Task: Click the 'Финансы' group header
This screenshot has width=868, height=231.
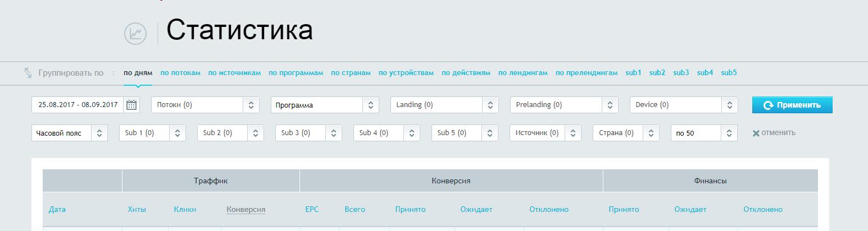Action: pos(710,181)
